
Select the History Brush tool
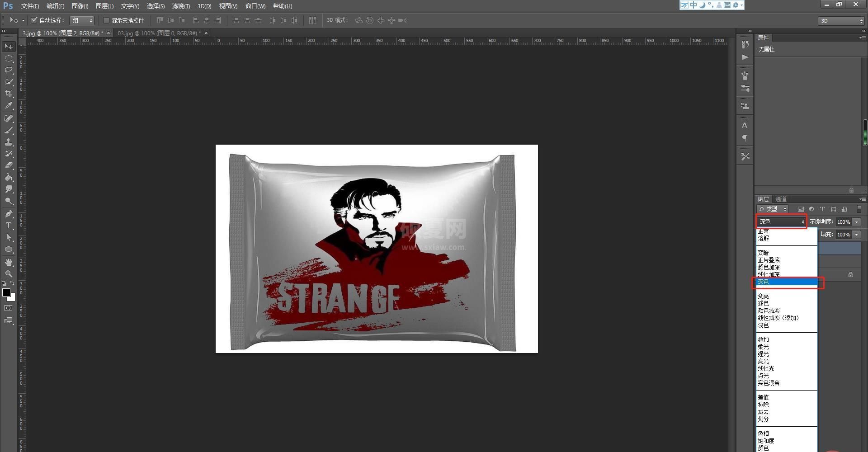point(9,154)
